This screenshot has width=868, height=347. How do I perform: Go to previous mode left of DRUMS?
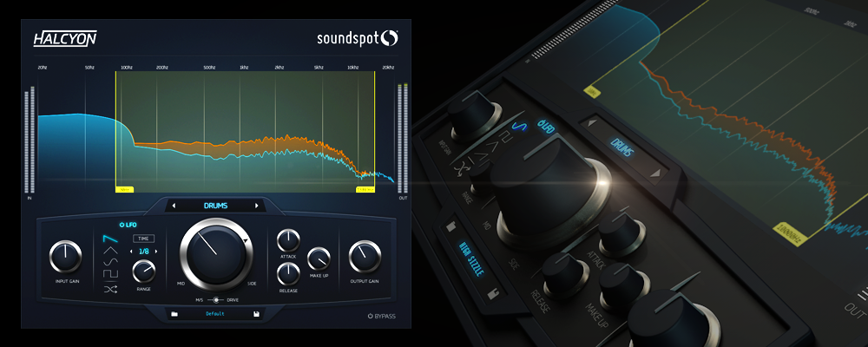(174, 206)
